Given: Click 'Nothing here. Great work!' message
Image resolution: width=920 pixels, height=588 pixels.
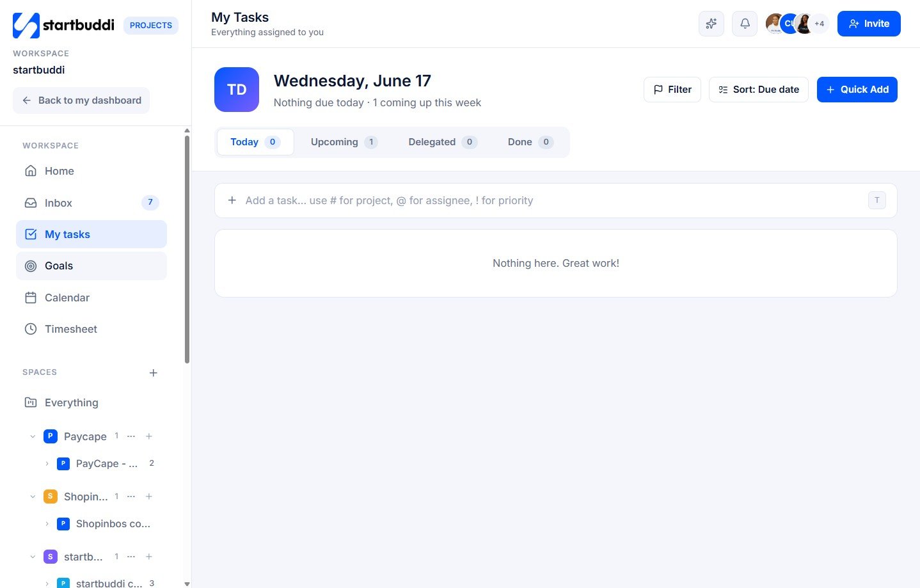Looking at the screenshot, I should click(x=556, y=263).
